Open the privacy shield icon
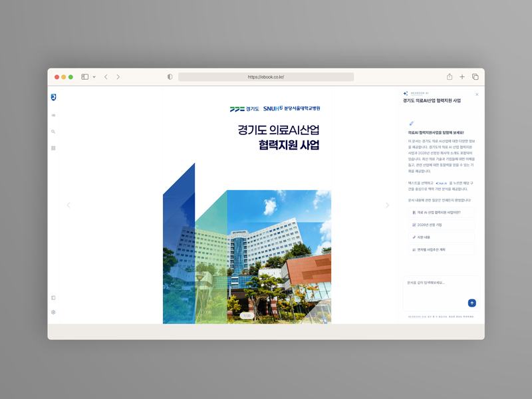Viewport: 532px width, 399px height. (x=170, y=77)
